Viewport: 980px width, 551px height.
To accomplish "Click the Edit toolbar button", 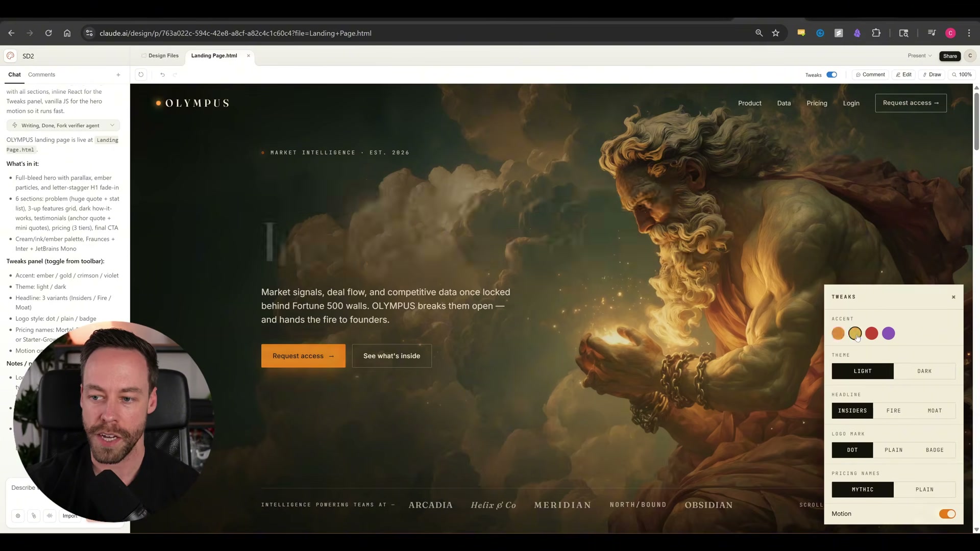I will click(903, 74).
